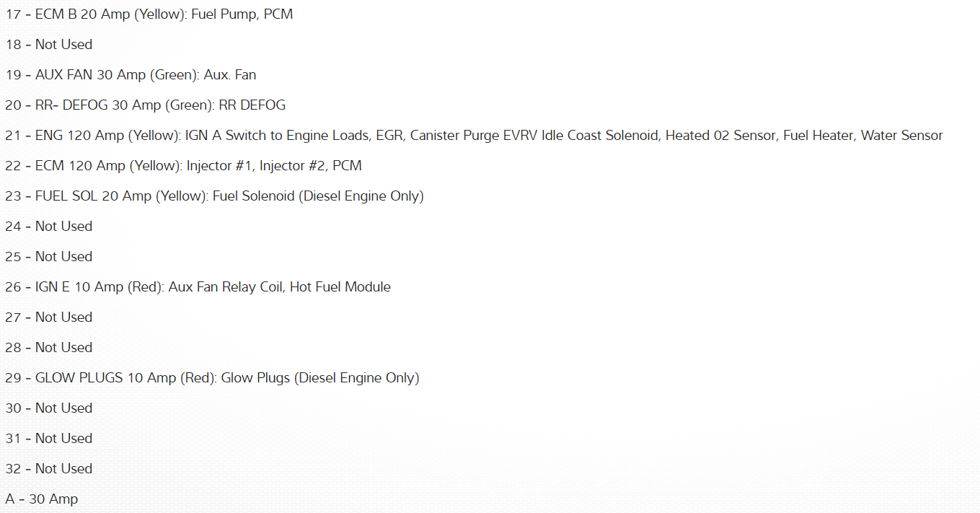Select the line "28 - Not Used"
Image resolution: width=980 pixels, height=513 pixels.
click(49, 347)
